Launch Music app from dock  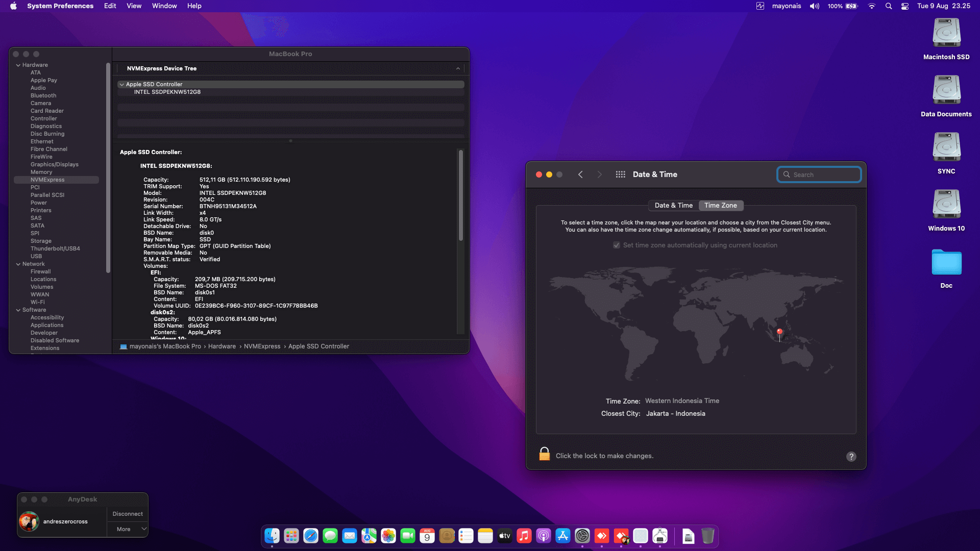click(x=524, y=536)
